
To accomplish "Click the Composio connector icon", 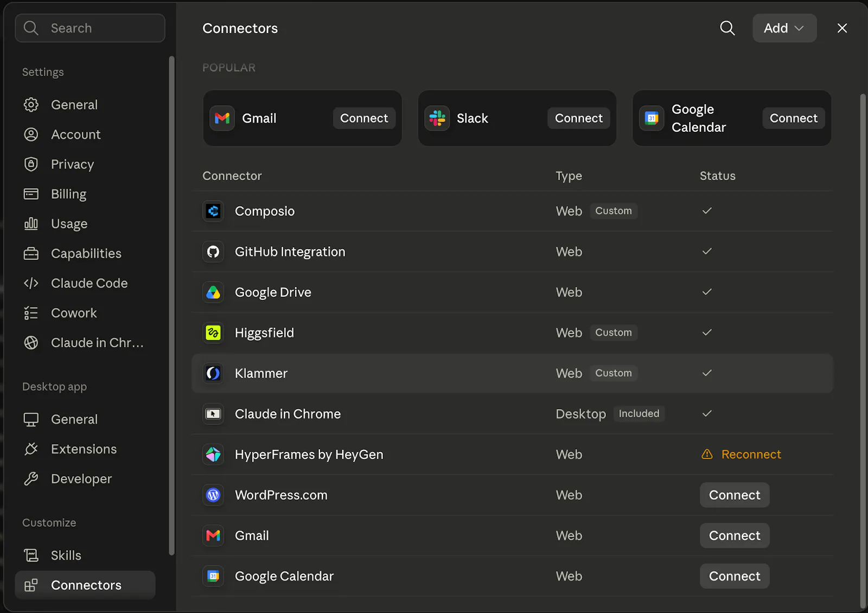I will (x=213, y=211).
